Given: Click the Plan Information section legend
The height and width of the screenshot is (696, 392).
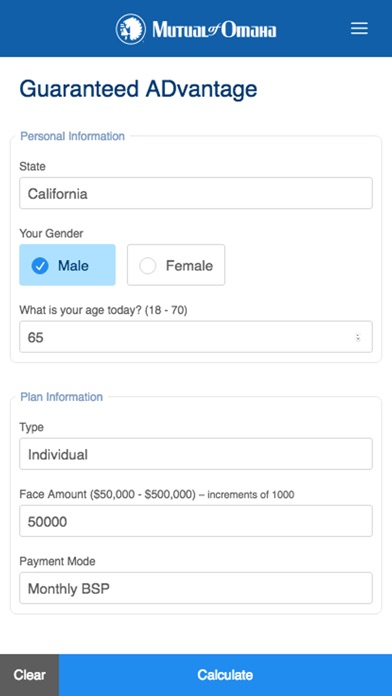Looking at the screenshot, I should coord(61,396).
